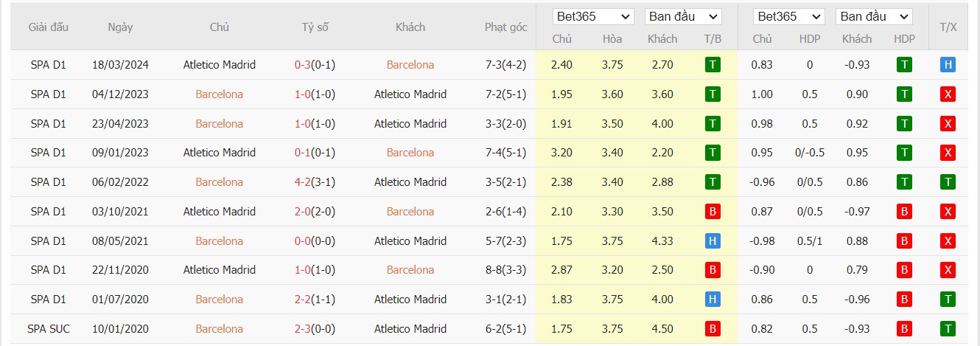This screenshot has width=980, height=346.
Task: Click the red B badge in the T/B column, 03/10/2021 row
Action: point(712,212)
